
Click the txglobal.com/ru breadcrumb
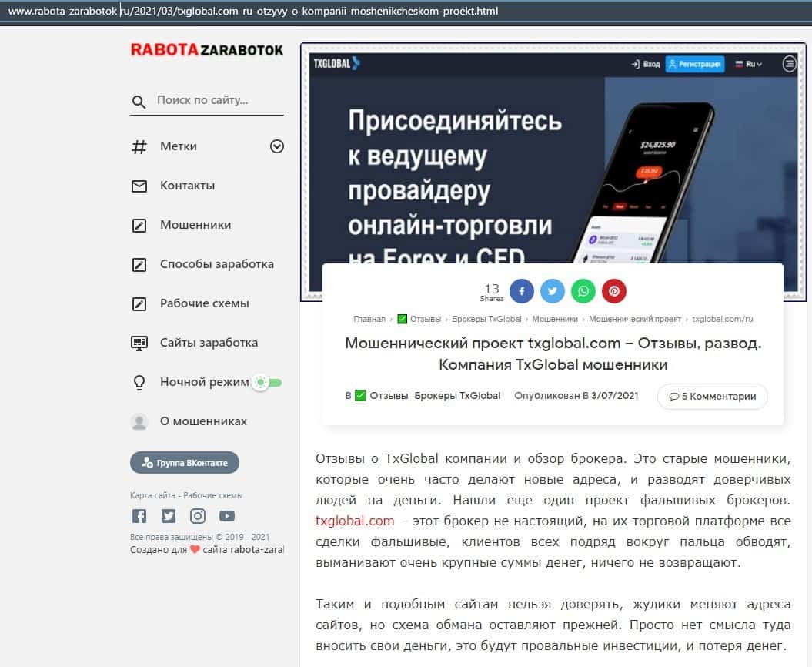pos(723,319)
